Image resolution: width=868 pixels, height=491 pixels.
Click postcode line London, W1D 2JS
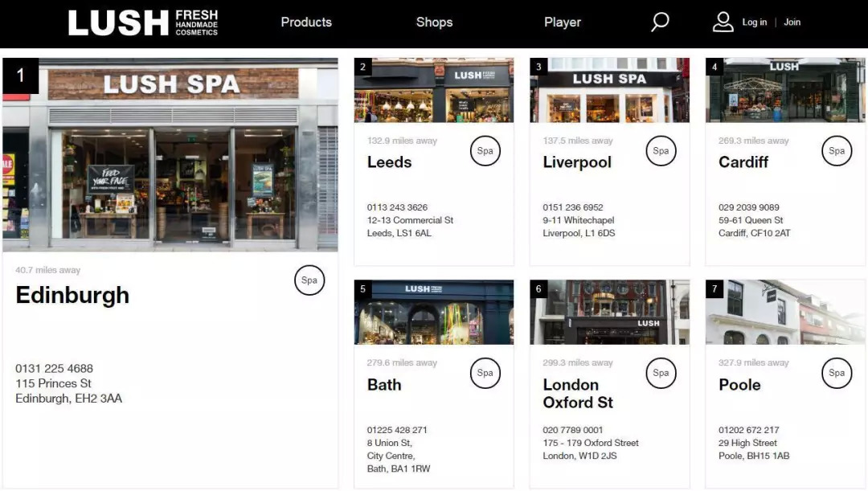click(x=579, y=456)
